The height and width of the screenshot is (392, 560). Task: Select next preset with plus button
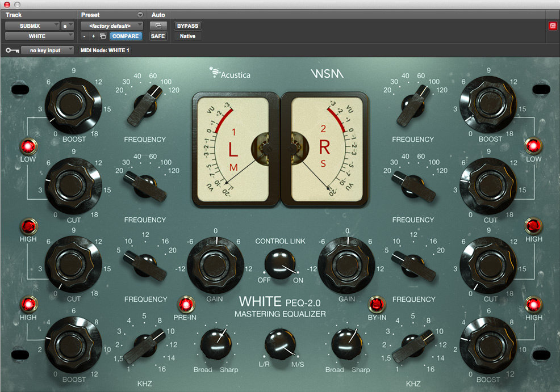(93, 36)
